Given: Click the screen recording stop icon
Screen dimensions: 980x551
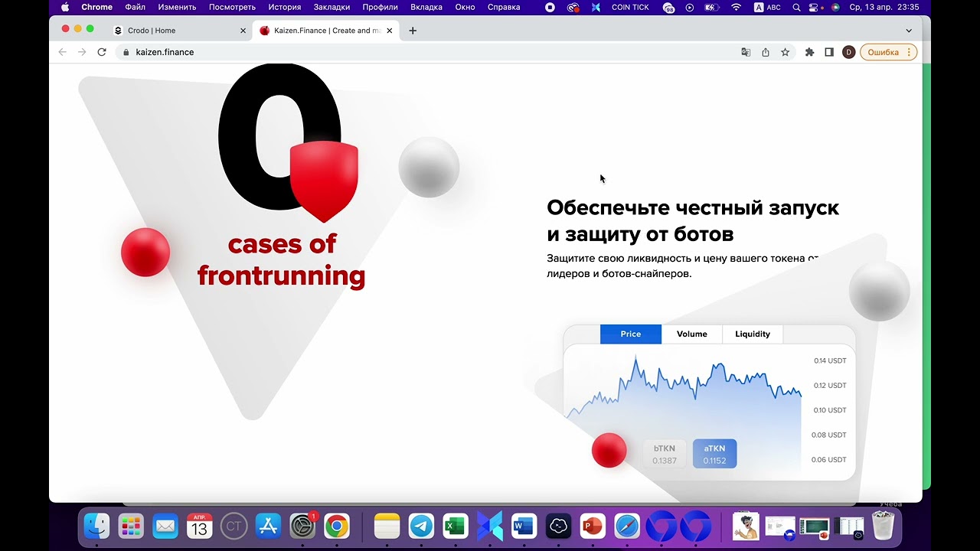Looking at the screenshot, I should 550,7.
